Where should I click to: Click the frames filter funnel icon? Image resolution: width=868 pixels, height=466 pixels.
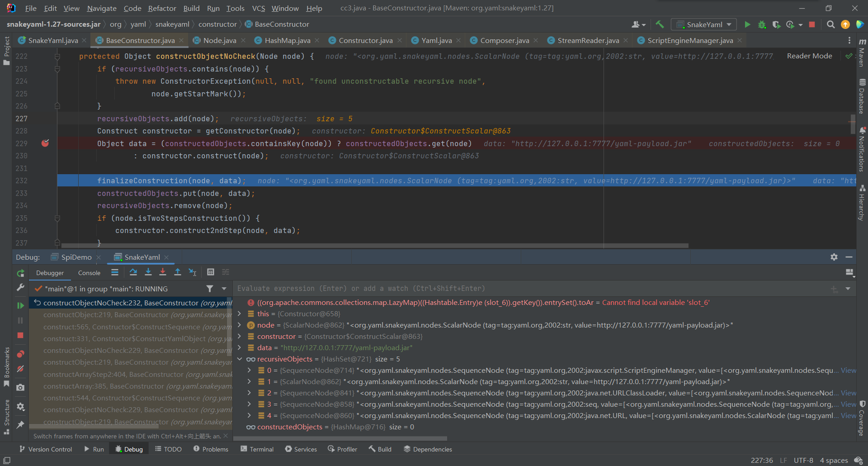click(x=210, y=289)
